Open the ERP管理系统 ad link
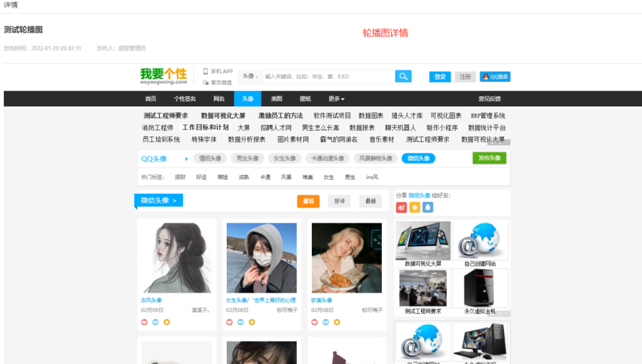 (488, 116)
